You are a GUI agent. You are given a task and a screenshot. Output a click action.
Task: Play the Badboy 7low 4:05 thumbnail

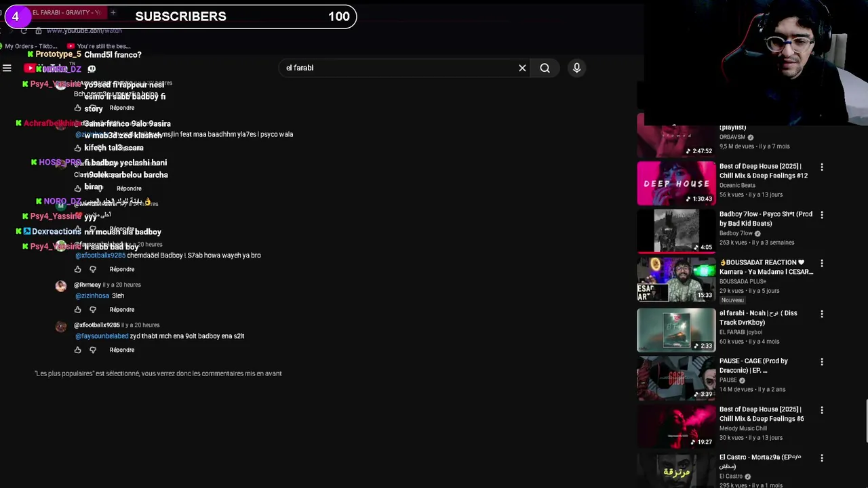(x=676, y=231)
